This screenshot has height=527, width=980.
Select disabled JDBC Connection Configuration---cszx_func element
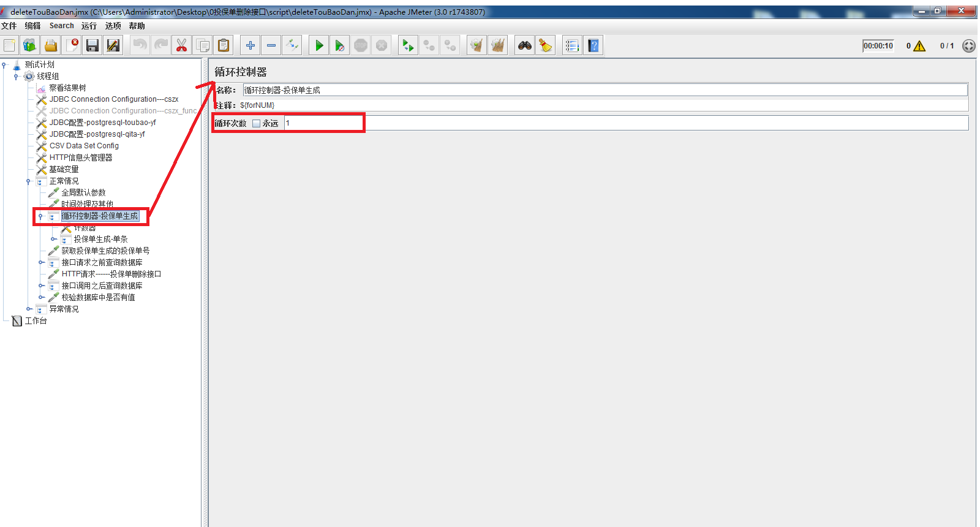(x=123, y=111)
